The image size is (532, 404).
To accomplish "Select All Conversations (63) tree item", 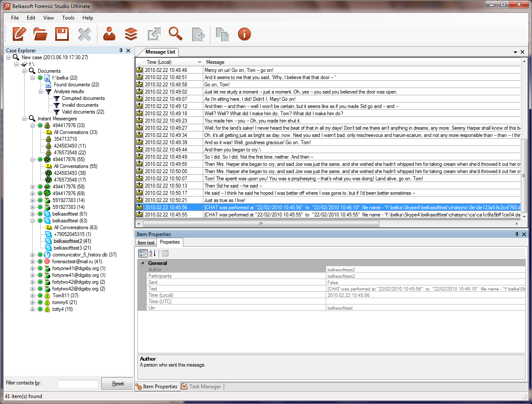I will click(76, 228).
